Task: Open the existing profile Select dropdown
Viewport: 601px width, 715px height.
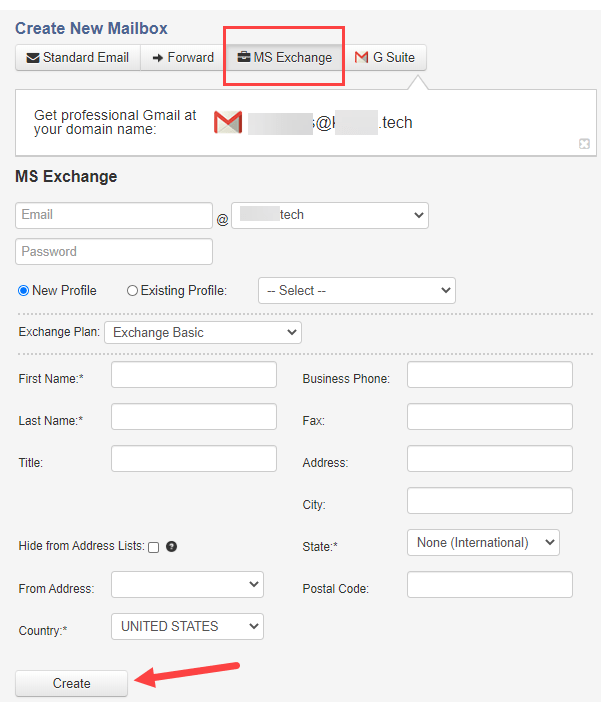Action: coord(357,290)
